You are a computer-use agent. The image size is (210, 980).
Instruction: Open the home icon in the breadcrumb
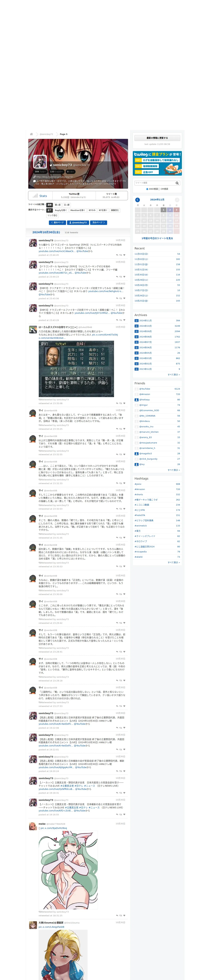tap(31, 134)
